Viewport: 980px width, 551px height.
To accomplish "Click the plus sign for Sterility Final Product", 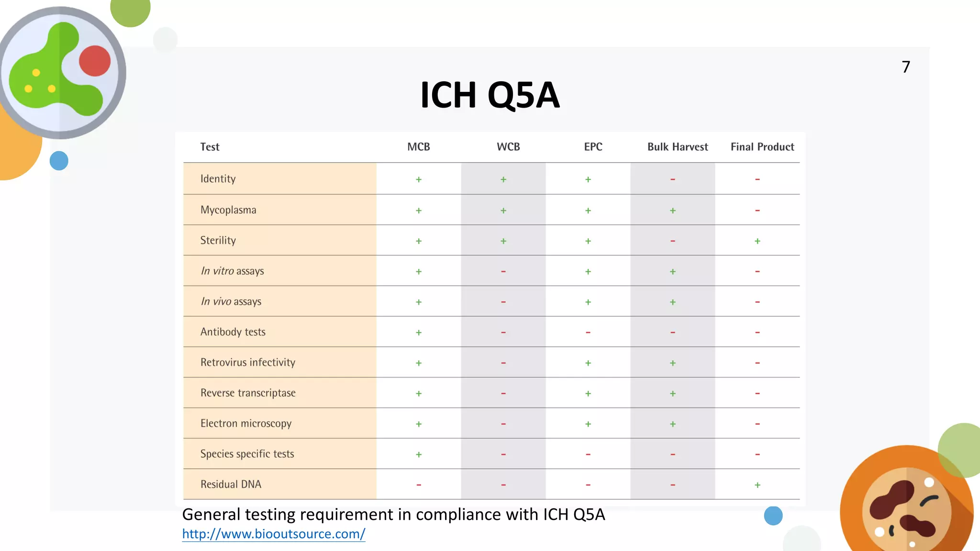I will point(757,241).
